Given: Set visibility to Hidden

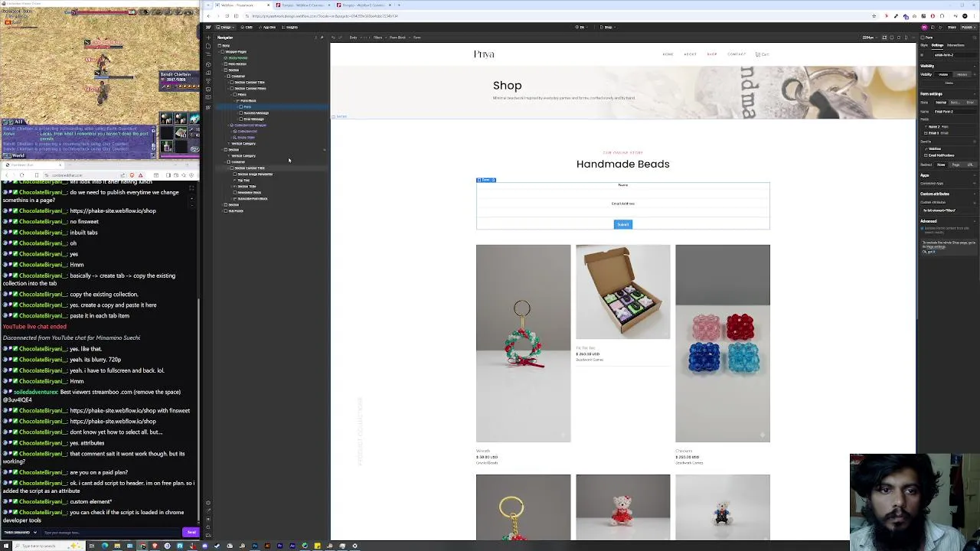Looking at the screenshot, I should pyautogui.click(x=962, y=74).
